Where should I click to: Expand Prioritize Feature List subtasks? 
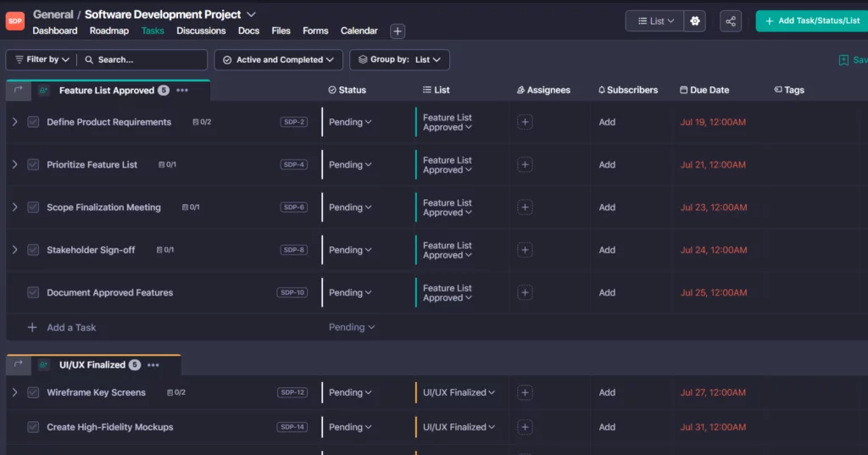[15, 164]
